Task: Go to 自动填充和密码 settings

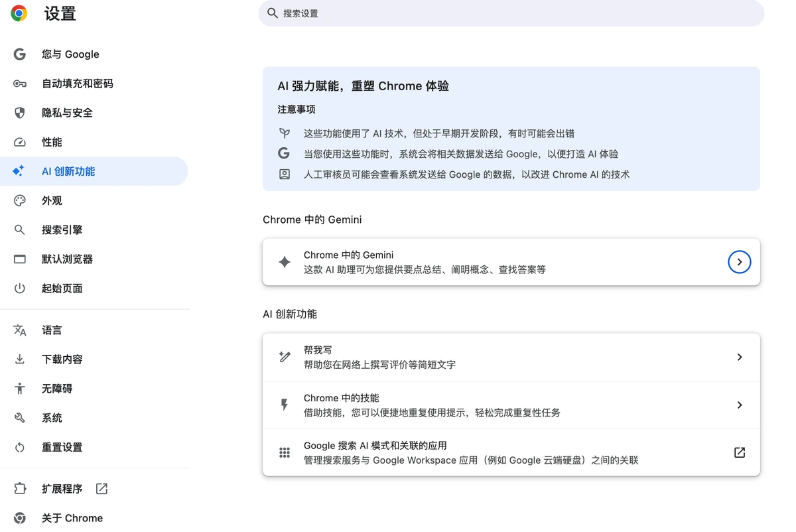Action: coord(94,84)
